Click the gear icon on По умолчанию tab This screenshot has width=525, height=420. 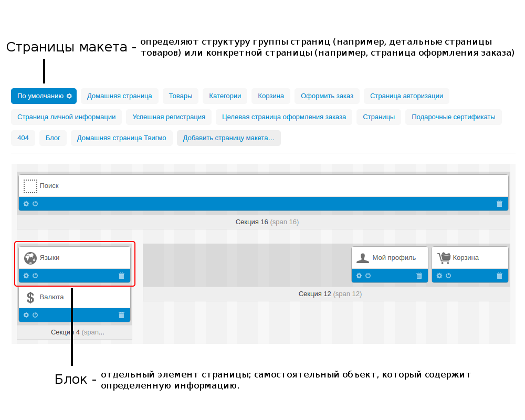click(69, 96)
